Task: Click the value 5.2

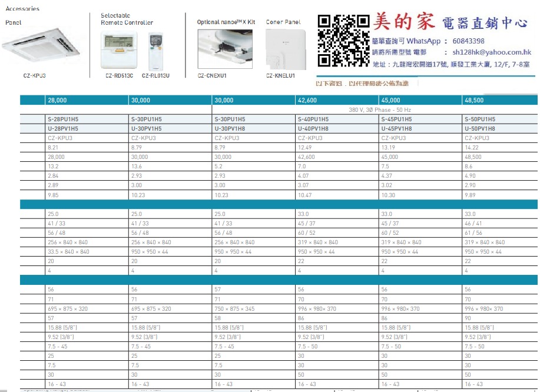Action: click(218, 166)
